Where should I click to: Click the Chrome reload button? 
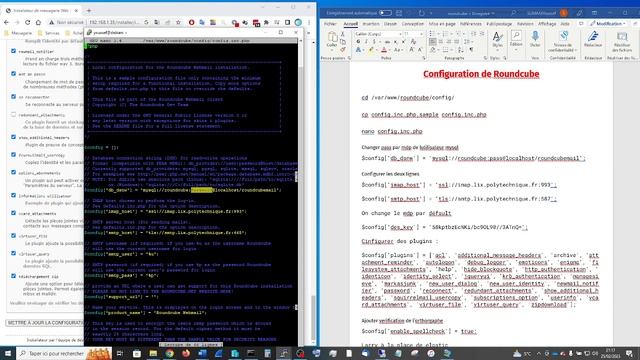click(x=27, y=22)
